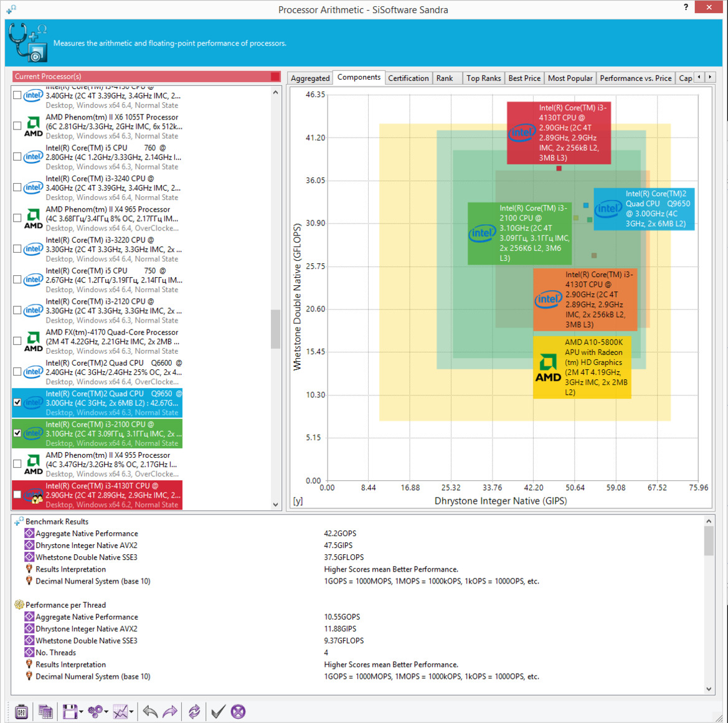Check the Core 2 Quad Q6600 checkbox
Image resolution: width=728 pixels, height=723 pixels.
(x=17, y=372)
